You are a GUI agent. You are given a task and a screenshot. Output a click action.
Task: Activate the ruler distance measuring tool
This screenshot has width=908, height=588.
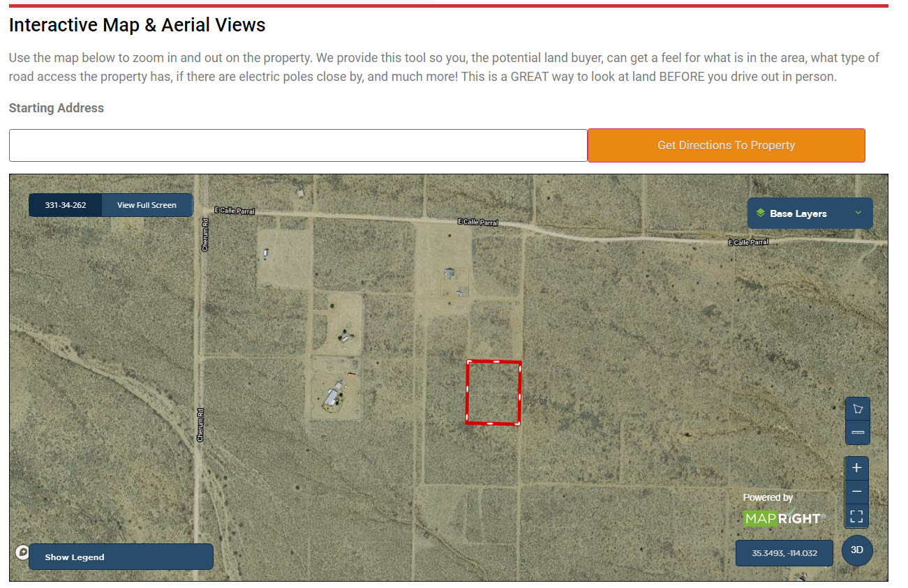coord(857,433)
